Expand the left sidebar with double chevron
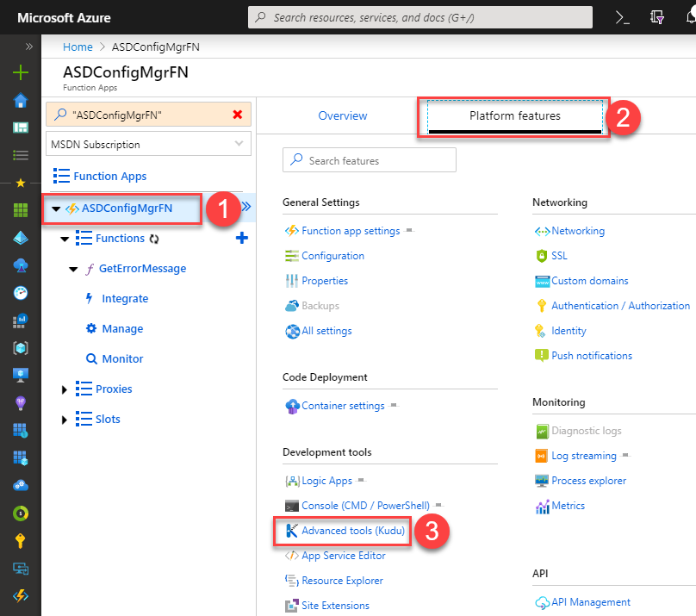The image size is (696, 616). (x=29, y=47)
